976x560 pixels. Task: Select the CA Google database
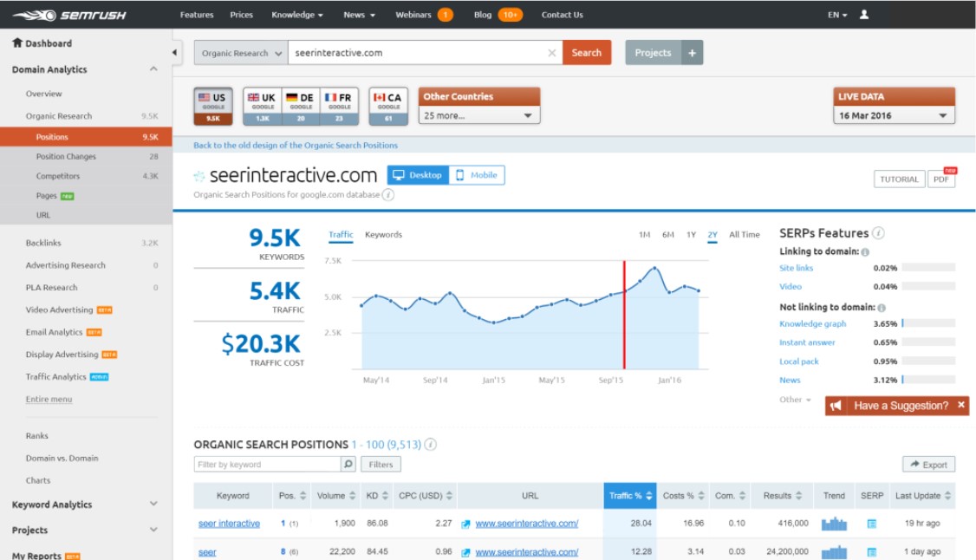click(x=388, y=107)
